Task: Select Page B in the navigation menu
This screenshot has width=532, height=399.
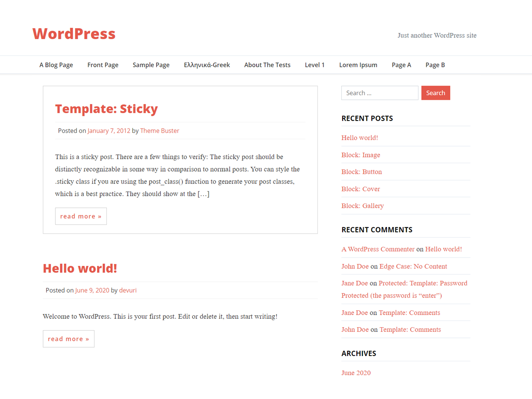Action: [x=435, y=65]
